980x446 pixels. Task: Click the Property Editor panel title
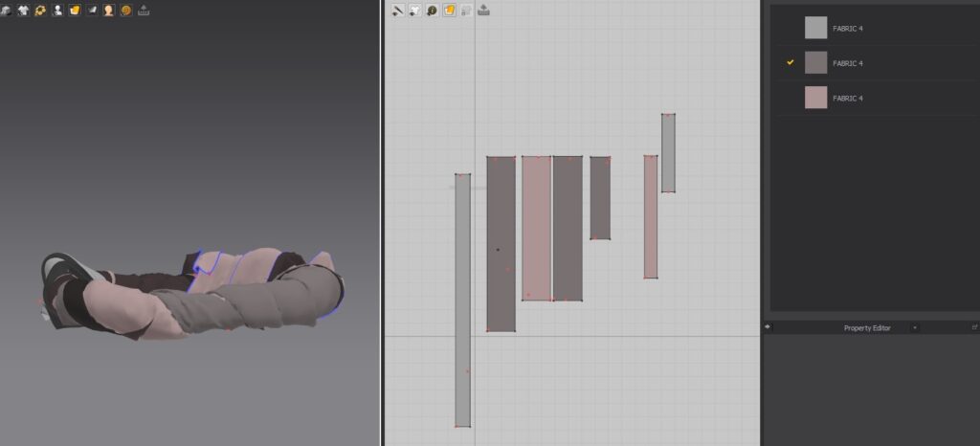pos(867,328)
